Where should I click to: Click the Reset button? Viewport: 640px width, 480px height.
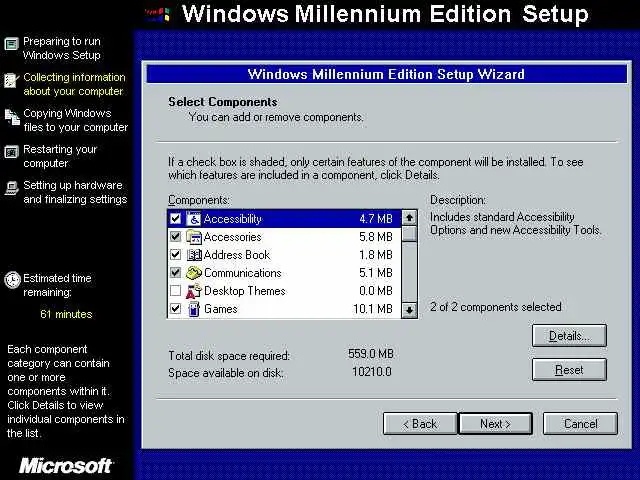pyautogui.click(x=569, y=370)
